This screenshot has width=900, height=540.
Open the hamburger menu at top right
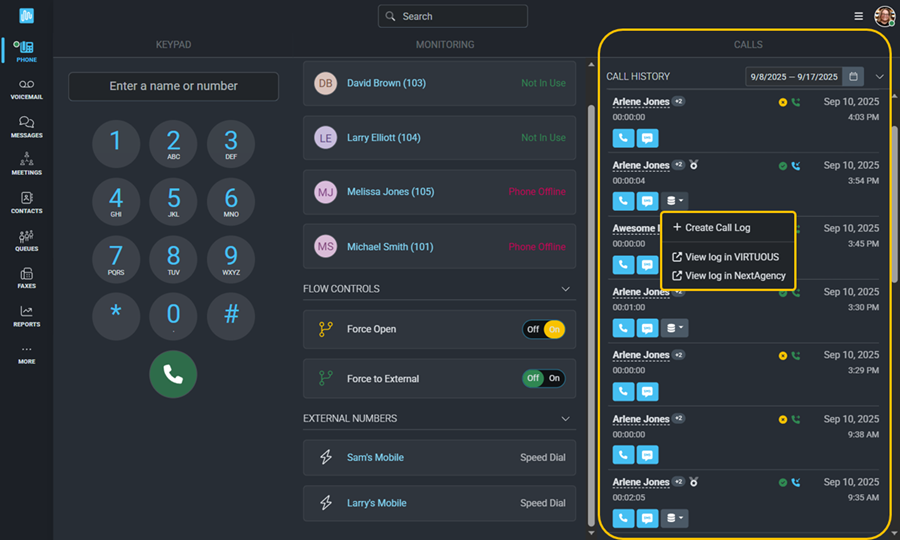[858, 16]
